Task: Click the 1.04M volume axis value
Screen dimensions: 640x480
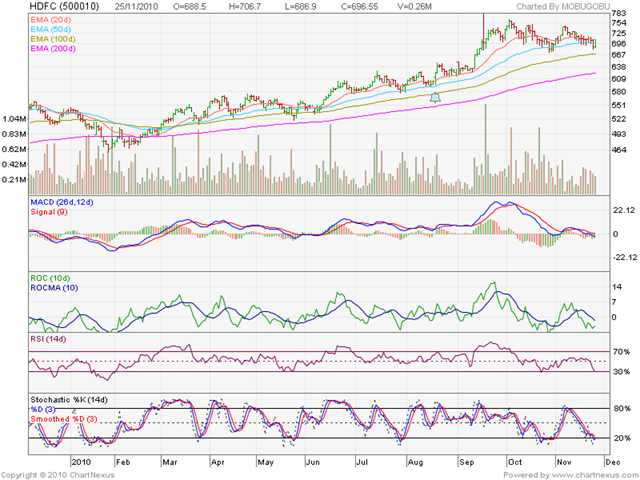Action: (14, 119)
